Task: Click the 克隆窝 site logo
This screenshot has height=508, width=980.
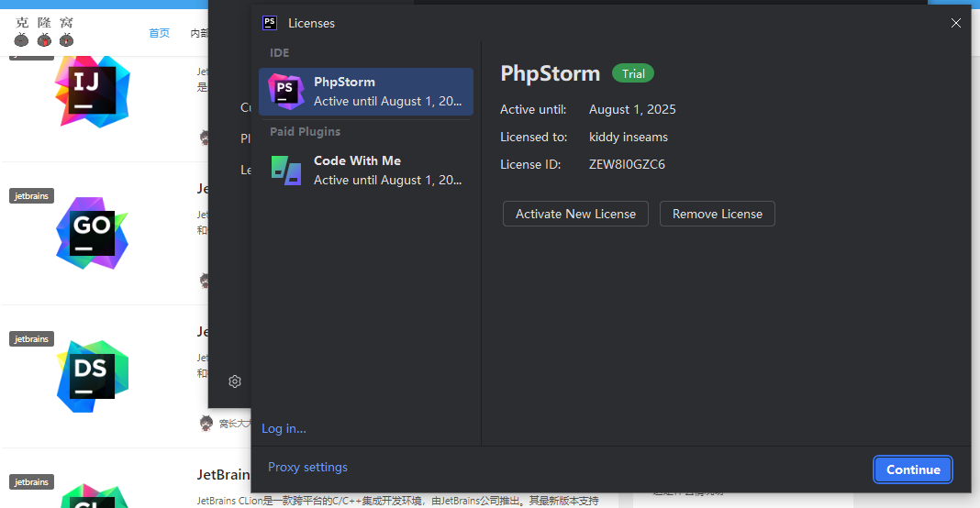Action: (x=44, y=31)
